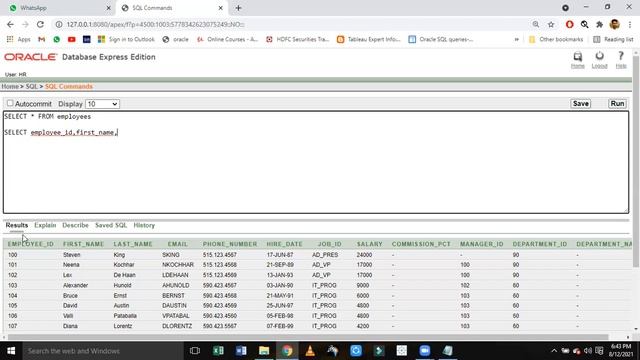Open the Online Courses bookmark

[x=227, y=39]
